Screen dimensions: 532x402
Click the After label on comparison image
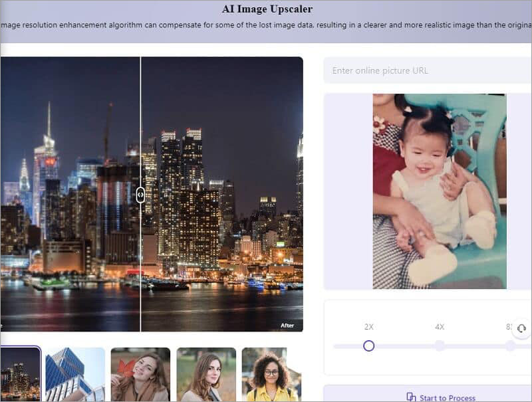click(287, 326)
